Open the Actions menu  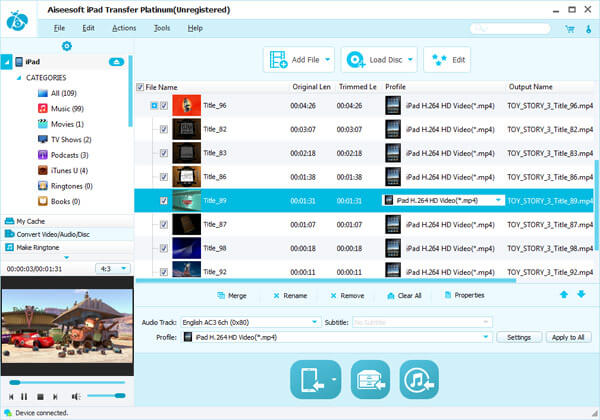[124, 28]
